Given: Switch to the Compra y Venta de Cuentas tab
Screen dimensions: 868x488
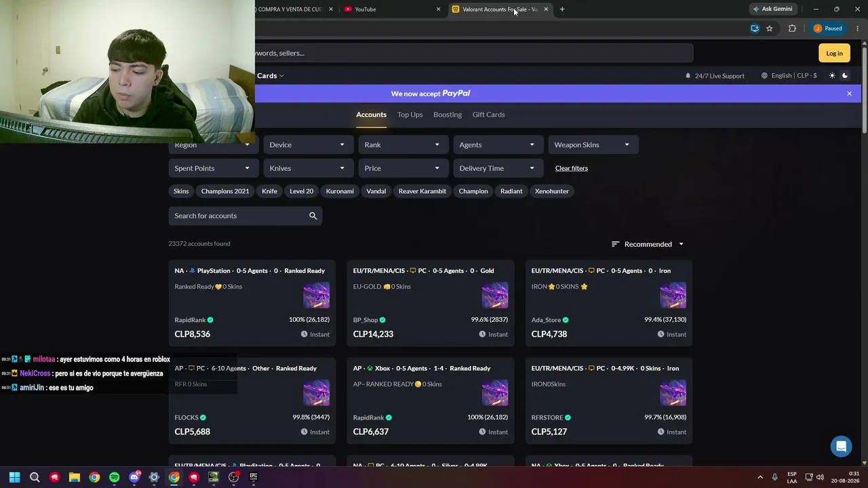Looking at the screenshot, I should [295, 9].
